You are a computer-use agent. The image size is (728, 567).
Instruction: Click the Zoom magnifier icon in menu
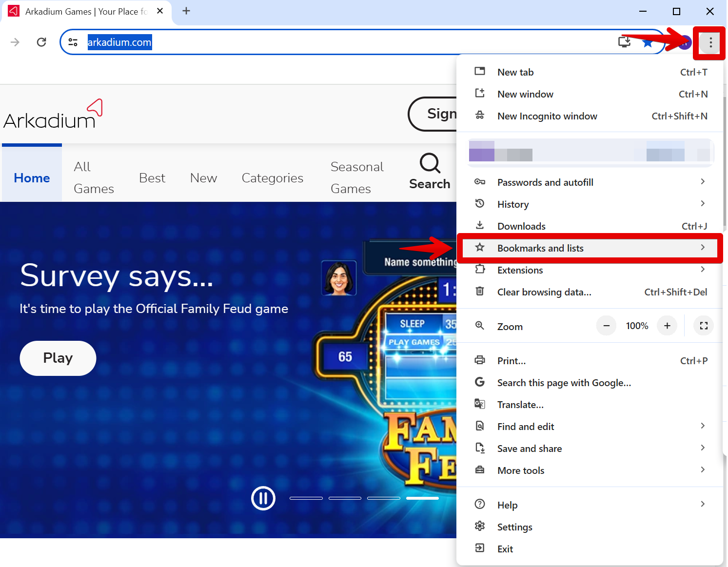(x=480, y=326)
